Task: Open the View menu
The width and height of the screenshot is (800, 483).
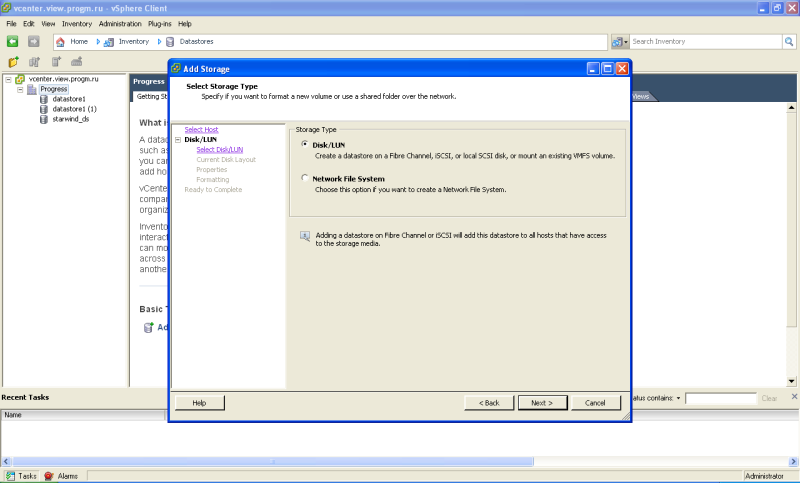Action: coord(48,24)
